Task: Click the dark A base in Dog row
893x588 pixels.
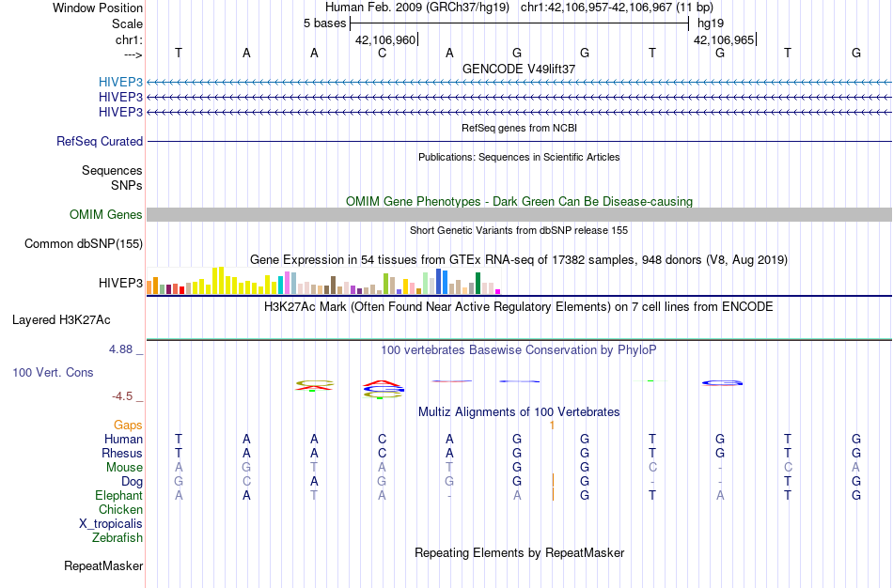Action: (314, 482)
